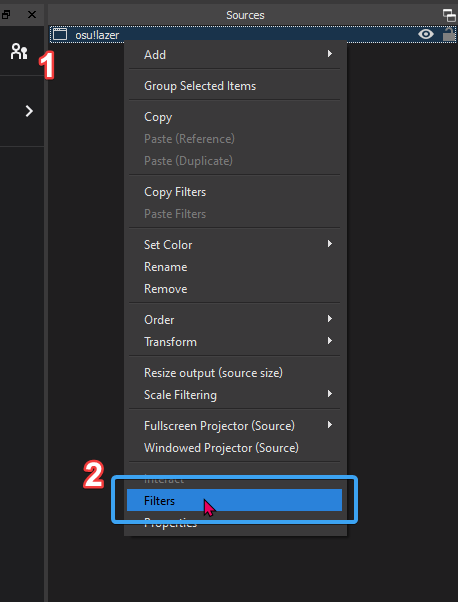This screenshot has height=602, width=458.
Task: Expand the right chevron in left panel
Action: click(29, 111)
